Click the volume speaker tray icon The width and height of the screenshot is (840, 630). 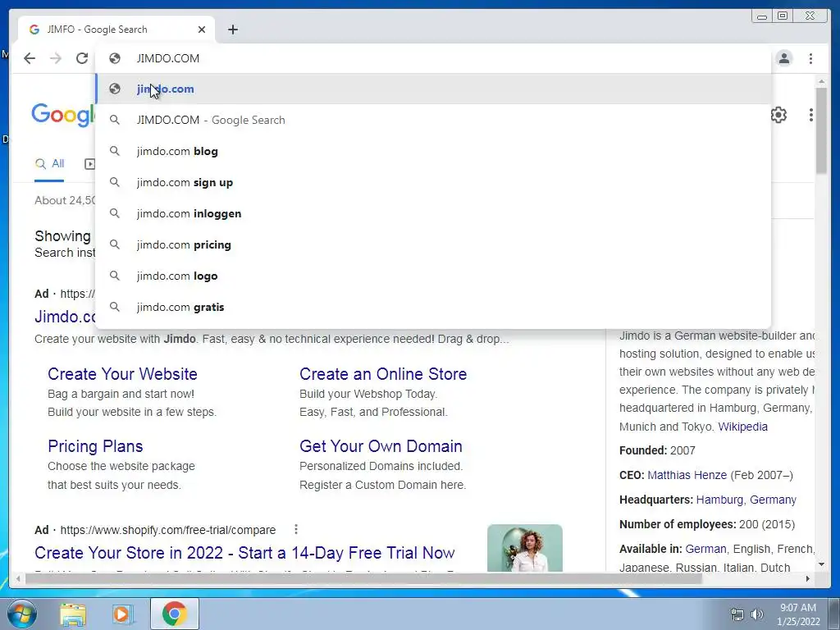757,614
